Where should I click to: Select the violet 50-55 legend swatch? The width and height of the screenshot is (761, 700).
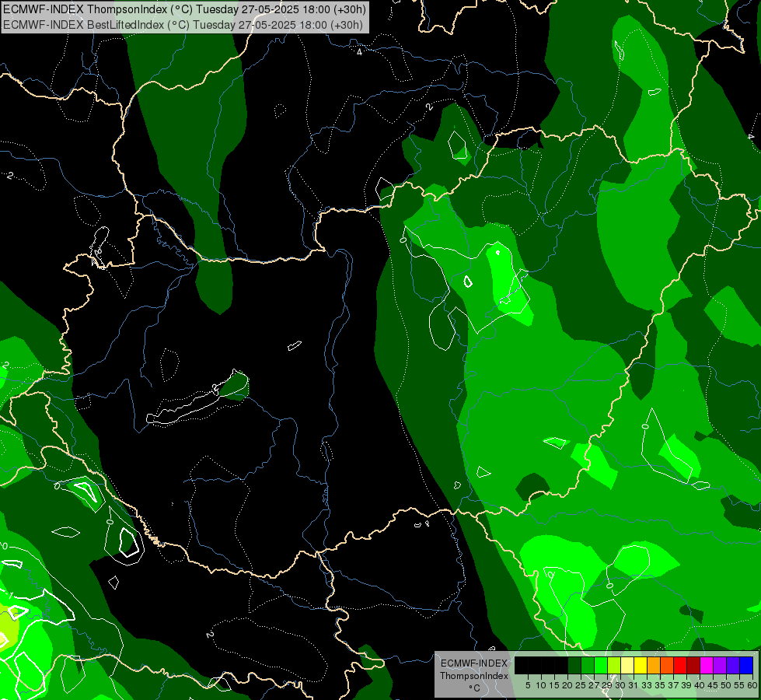tap(733, 665)
